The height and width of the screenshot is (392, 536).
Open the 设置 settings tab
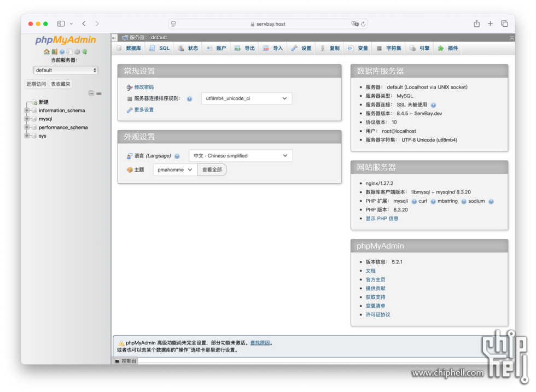(301, 48)
